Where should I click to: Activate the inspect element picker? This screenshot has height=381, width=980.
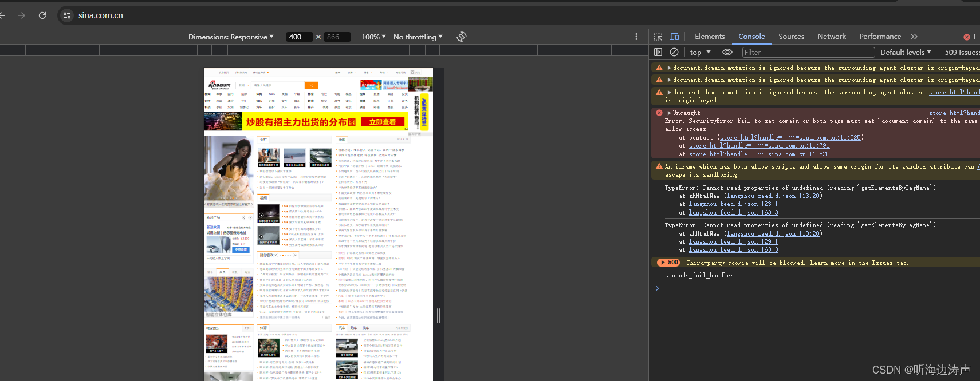coord(658,37)
